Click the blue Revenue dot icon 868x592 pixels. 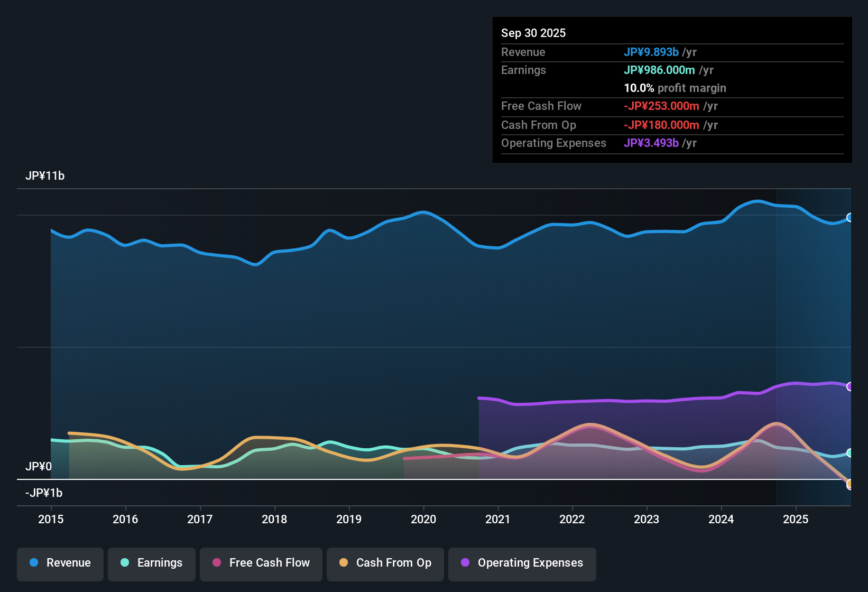coord(33,563)
